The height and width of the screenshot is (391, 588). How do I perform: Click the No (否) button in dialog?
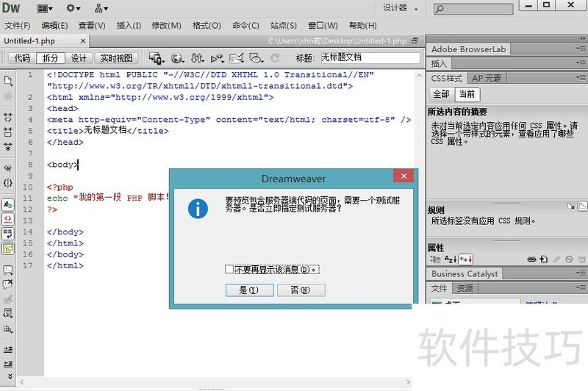pyautogui.click(x=301, y=290)
